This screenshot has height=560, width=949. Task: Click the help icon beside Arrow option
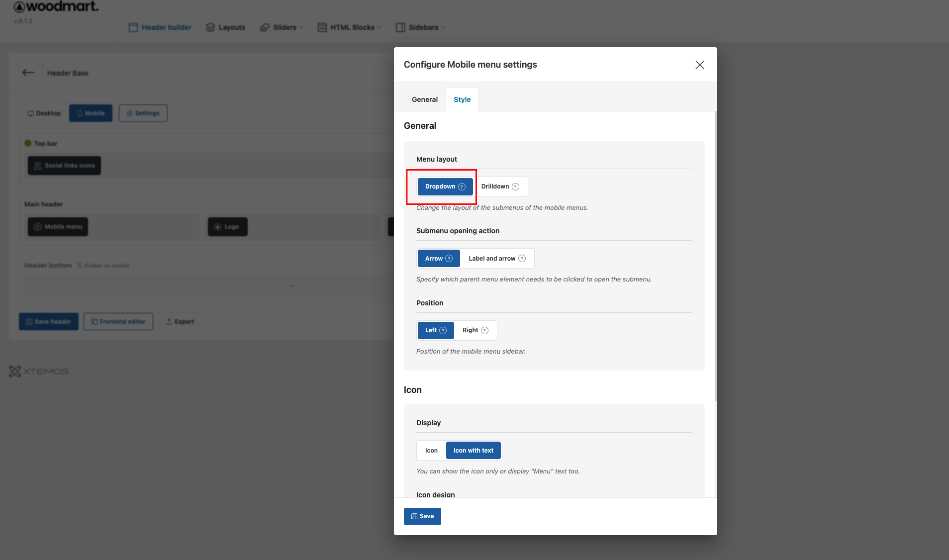[449, 259]
